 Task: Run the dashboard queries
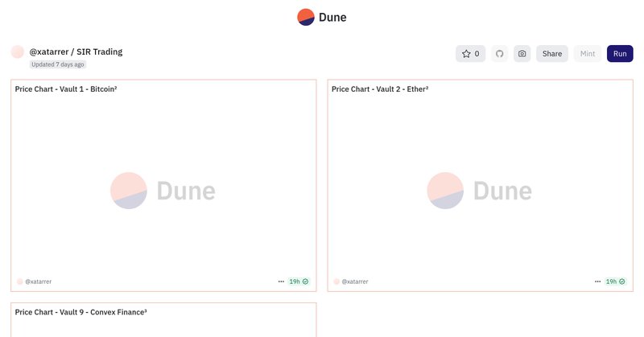[x=620, y=54]
